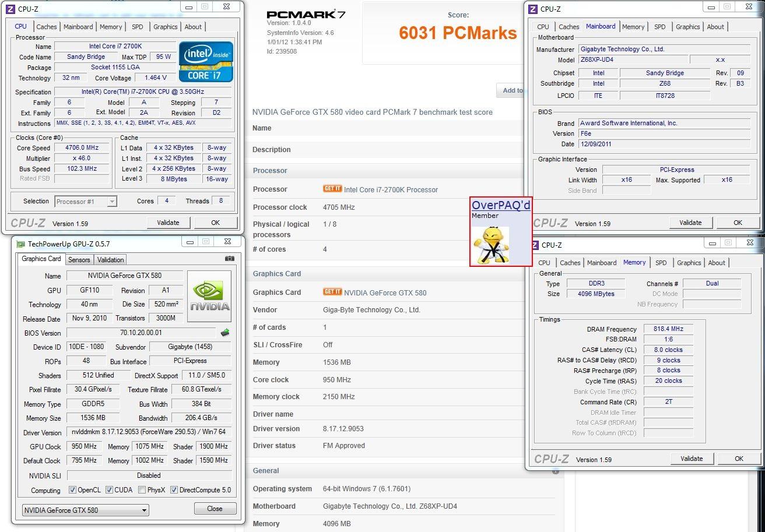Click the Bandwidth 206.4 GB/s field
Screen dimensions: 765x532
point(202,418)
